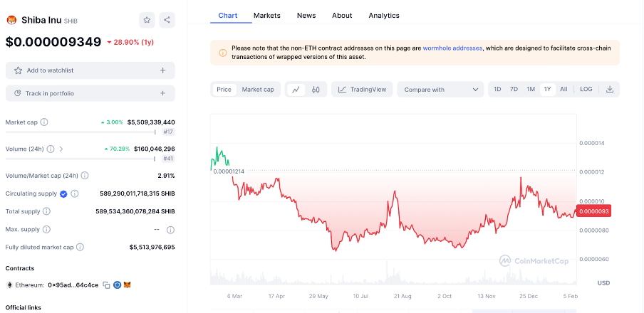
Task: Select Market cap chart mode
Action: (258, 90)
